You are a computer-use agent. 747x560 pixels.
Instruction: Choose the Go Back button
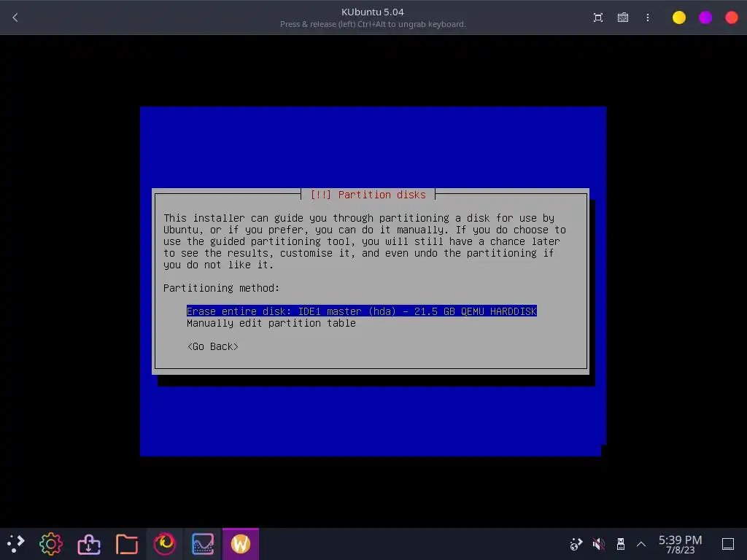[212, 346]
